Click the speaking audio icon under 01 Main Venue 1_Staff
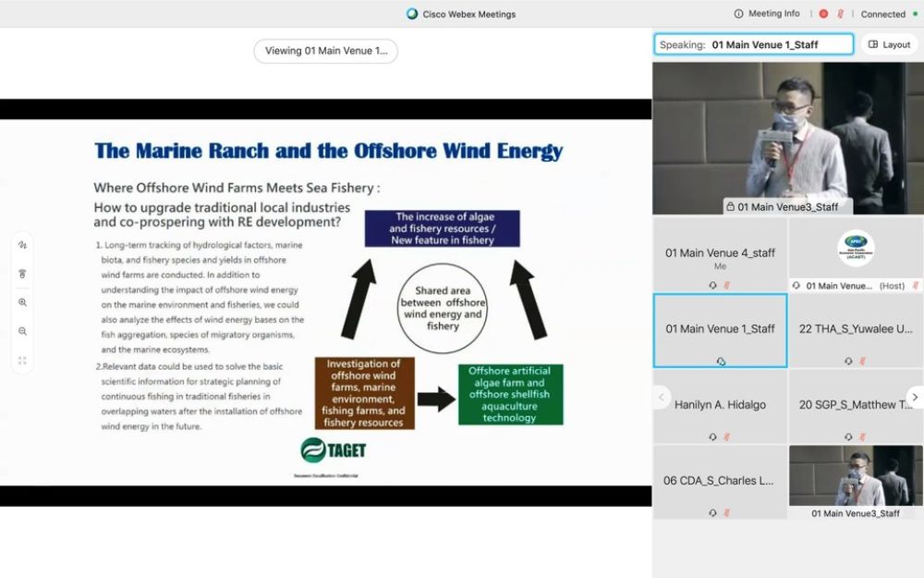Screen dimensions: 924x578 tap(720, 362)
